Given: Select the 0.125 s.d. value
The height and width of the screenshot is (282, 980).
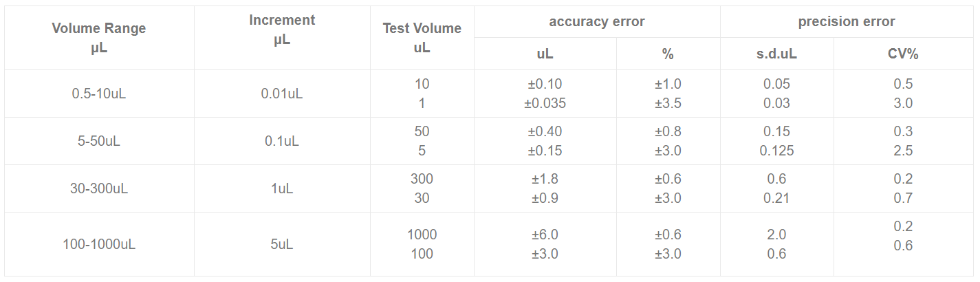Looking at the screenshot, I should point(776,151).
